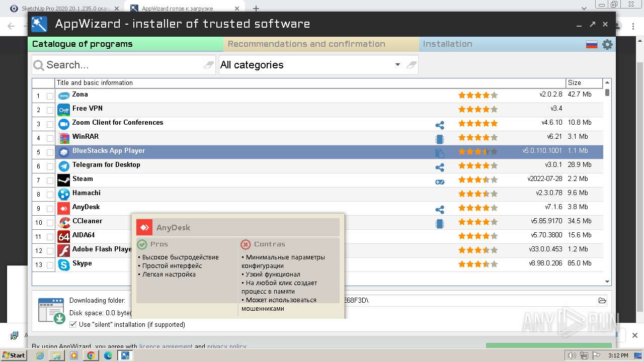Click volume icon in system tray
644x362 pixels.
[x=572, y=355]
